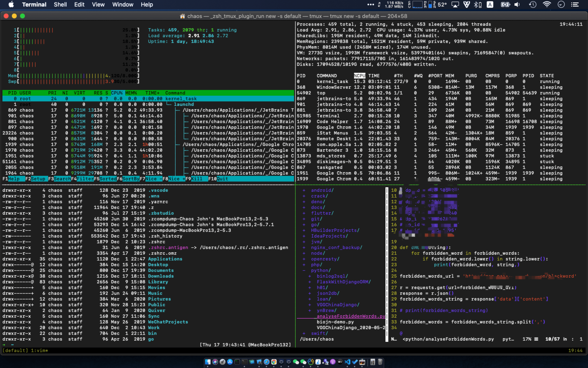Screen dimensions: 588x368
Task: Open the Window menu
Action: (x=123, y=4)
